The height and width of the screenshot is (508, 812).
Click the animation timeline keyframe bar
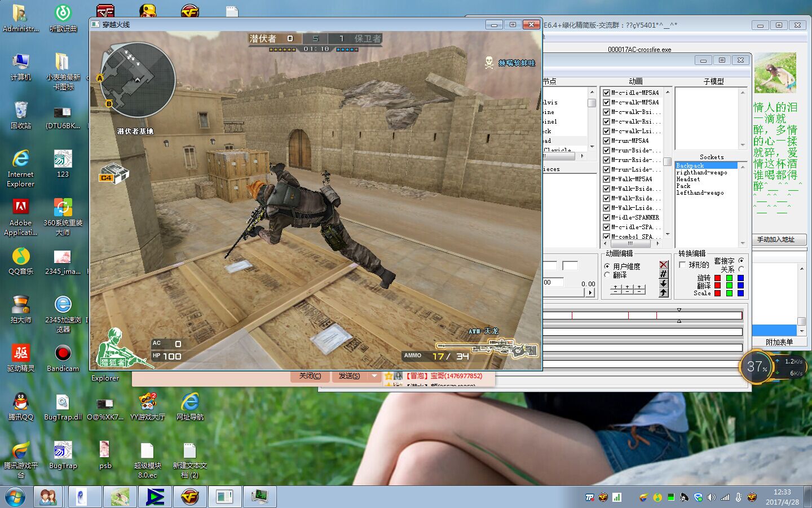(642, 315)
